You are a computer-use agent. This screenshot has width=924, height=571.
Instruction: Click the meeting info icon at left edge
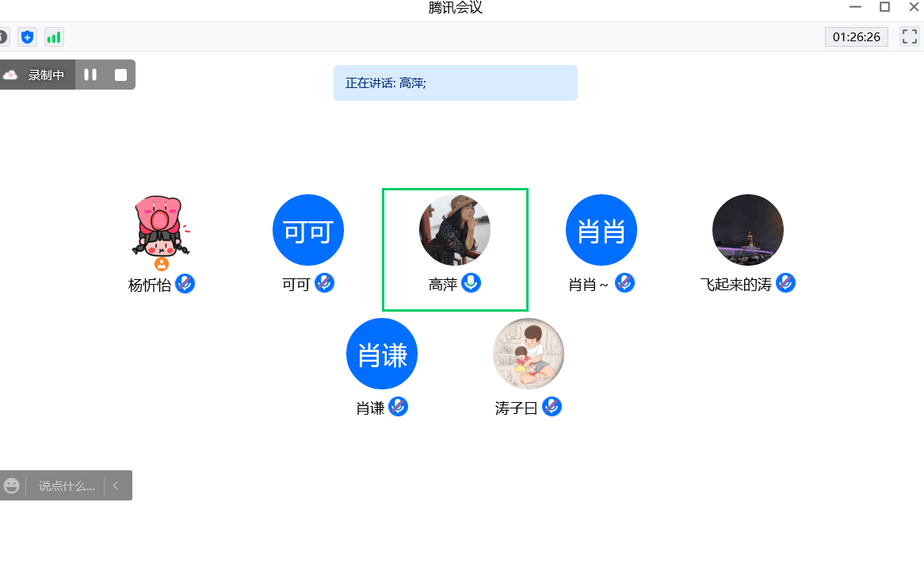[3, 37]
